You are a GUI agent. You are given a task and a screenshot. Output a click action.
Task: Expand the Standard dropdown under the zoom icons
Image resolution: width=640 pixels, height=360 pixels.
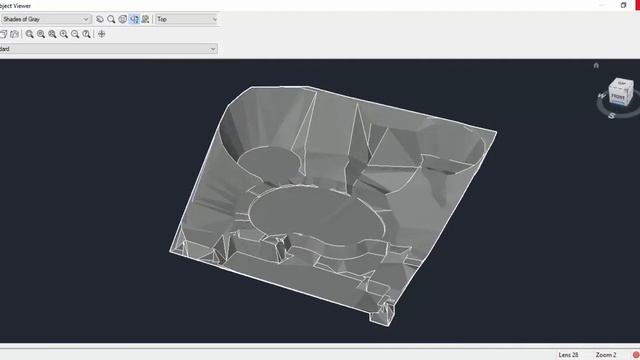coord(108,49)
